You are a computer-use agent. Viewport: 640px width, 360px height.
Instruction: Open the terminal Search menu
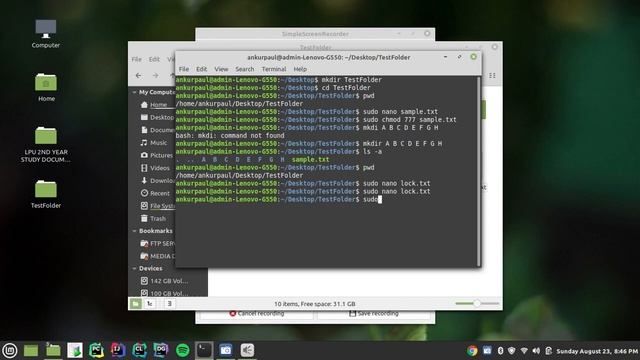pos(244,69)
